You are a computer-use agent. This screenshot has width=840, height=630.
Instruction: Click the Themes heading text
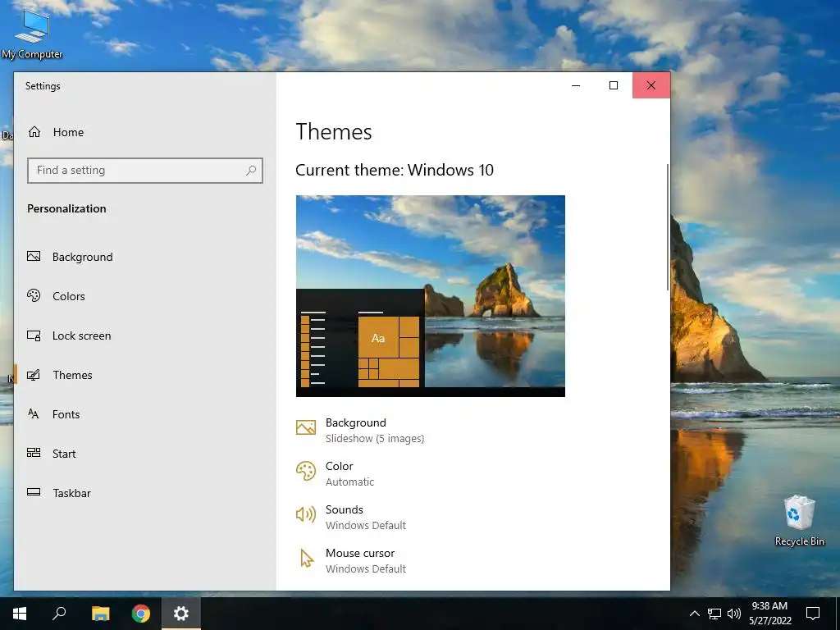(334, 132)
